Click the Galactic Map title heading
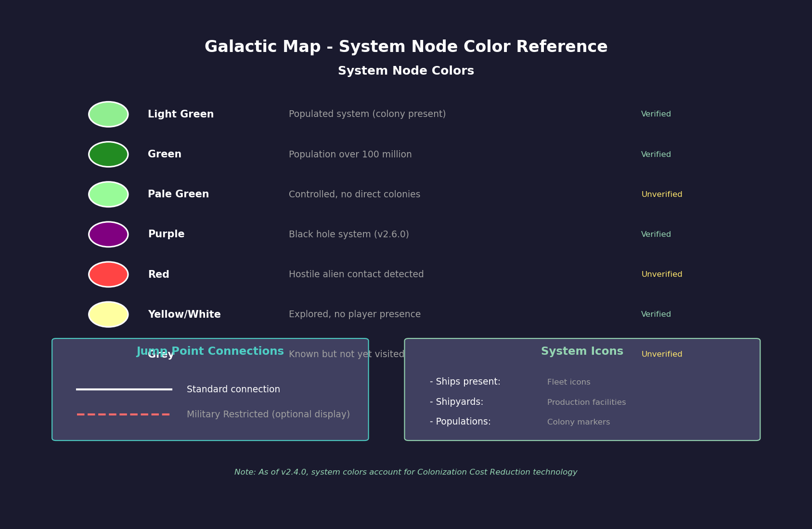812x529 pixels. tap(406, 46)
